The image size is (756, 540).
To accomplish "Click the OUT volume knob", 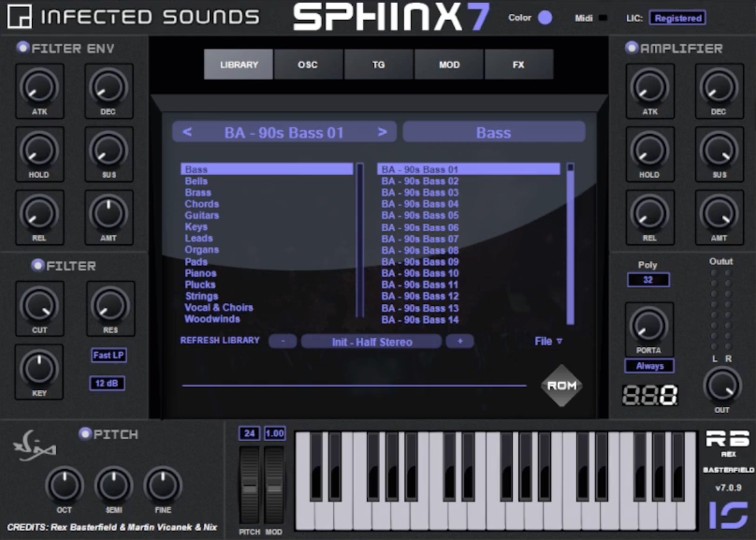I will (x=722, y=386).
